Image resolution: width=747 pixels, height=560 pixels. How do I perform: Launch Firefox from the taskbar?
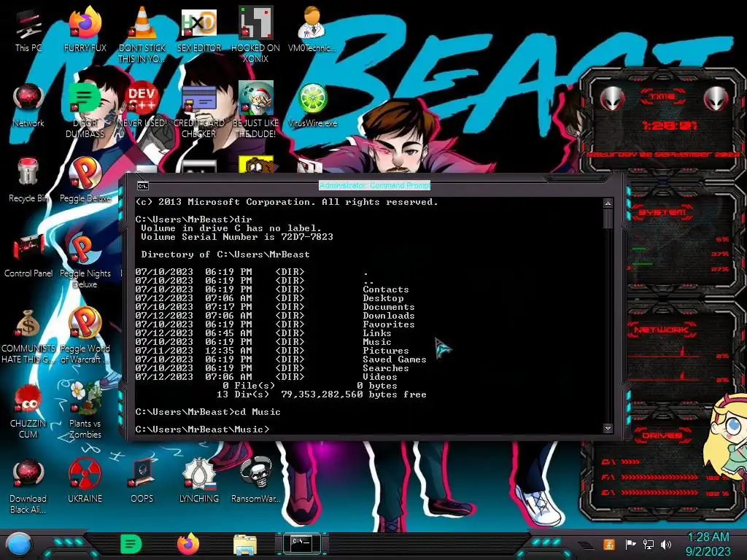[188, 544]
